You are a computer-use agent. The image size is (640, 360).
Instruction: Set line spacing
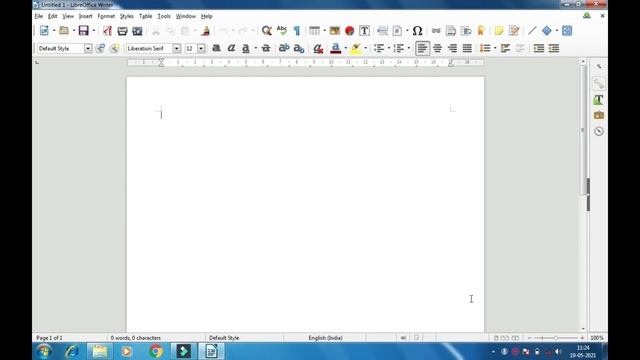click(485, 48)
